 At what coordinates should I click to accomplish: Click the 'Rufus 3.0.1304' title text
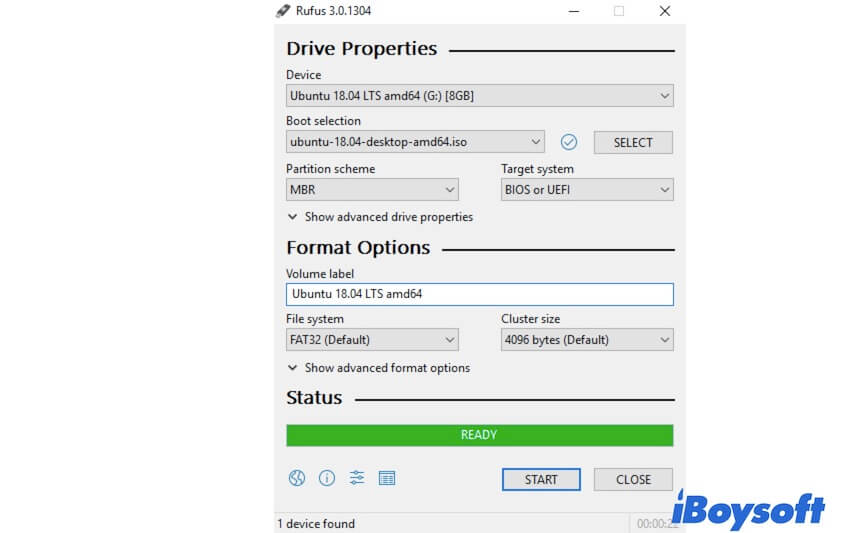(333, 11)
